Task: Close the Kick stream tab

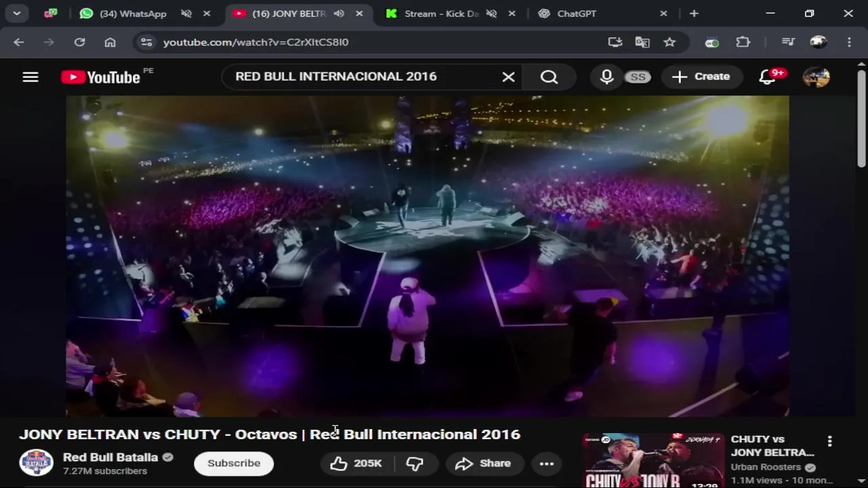Action: click(512, 14)
